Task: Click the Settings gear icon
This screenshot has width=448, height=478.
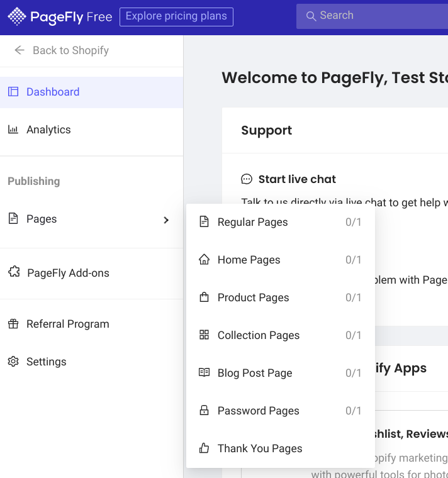Action: click(x=13, y=362)
